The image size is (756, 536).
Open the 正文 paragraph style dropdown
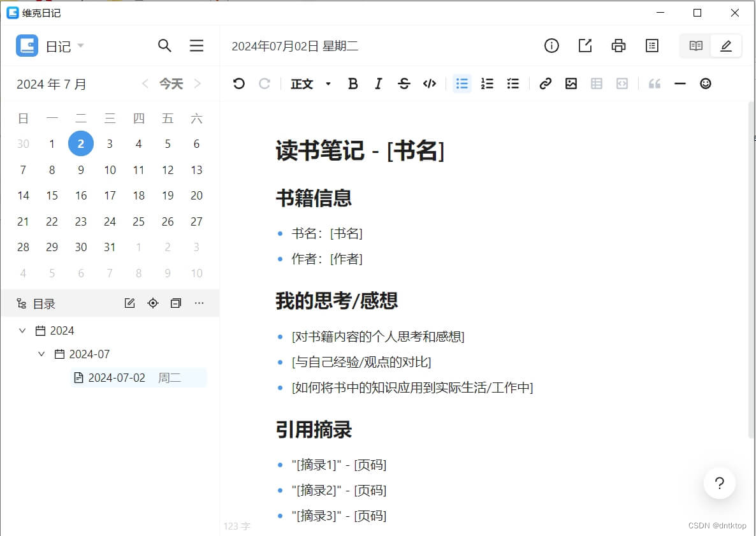click(310, 84)
